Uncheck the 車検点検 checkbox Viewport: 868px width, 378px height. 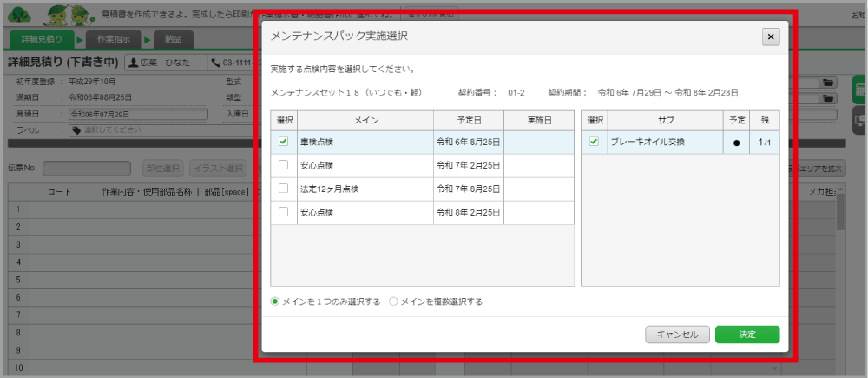(284, 142)
